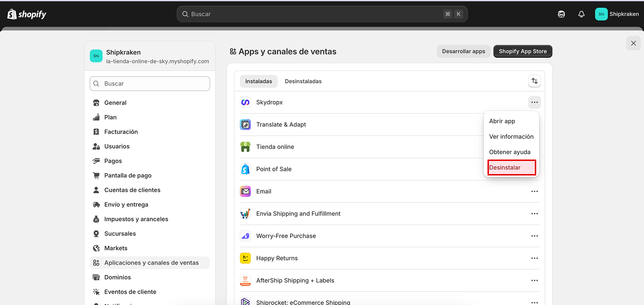Click the Translate & Adapt app name
Screen dimensions: 644x305
(281, 125)
